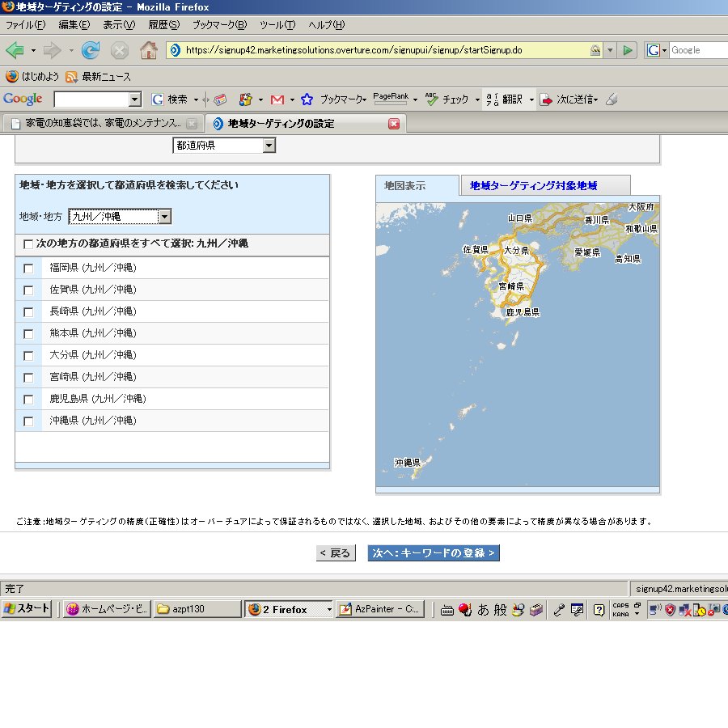Click the help question mark in the language bar

tap(599, 610)
